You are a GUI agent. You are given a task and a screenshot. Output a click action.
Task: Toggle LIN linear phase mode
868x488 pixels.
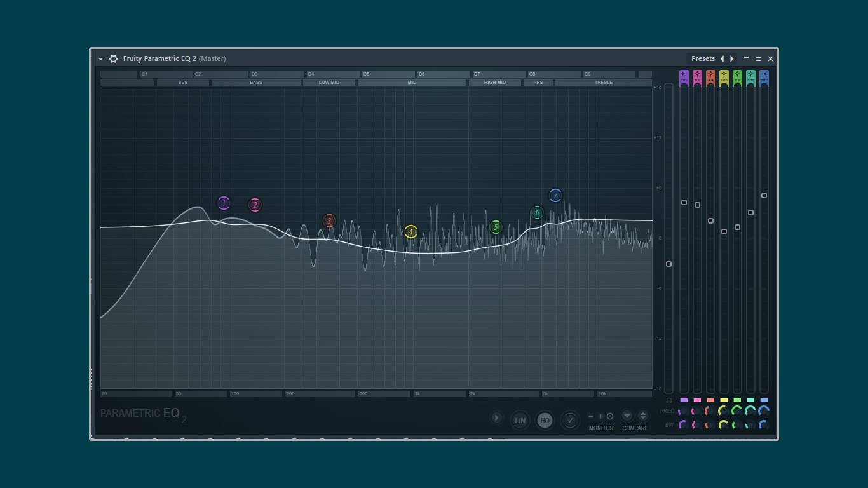point(520,421)
